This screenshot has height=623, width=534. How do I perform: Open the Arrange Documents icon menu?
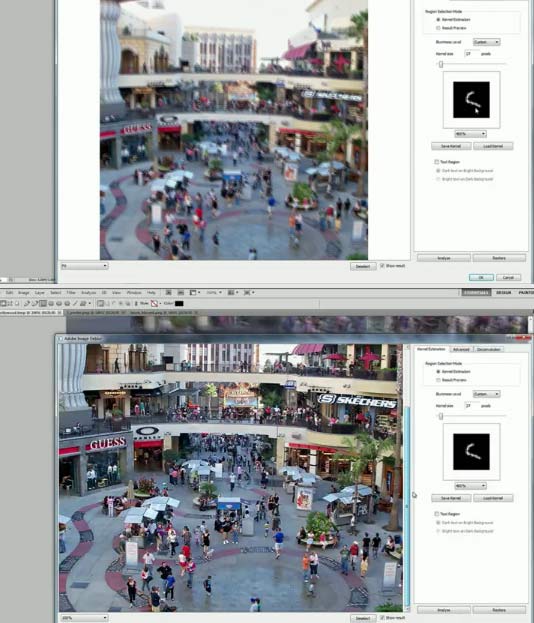tap(233, 292)
